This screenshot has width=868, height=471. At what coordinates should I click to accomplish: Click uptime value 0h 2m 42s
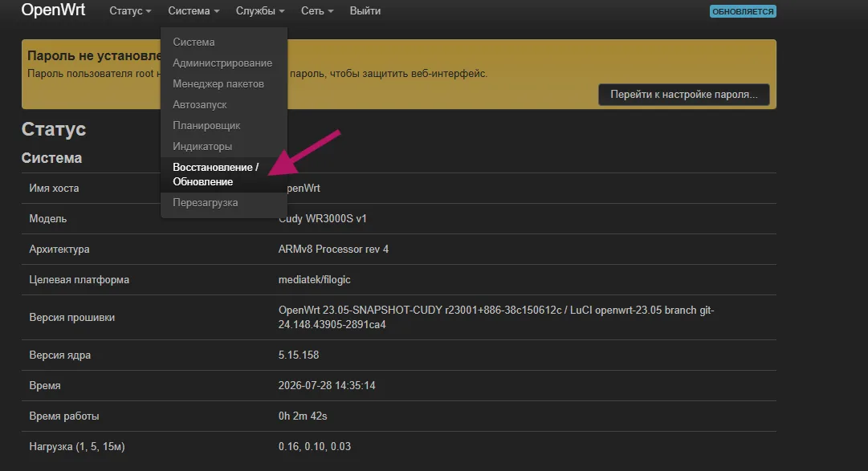[x=303, y=416]
